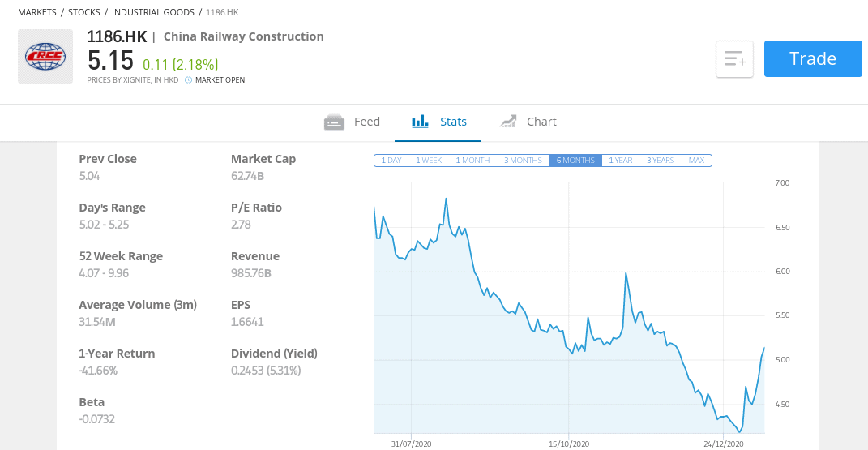Click the China Railway Construction name
The width and height of the screenshot is (868, 450).
pyautogui.click(x=244, y=36)
